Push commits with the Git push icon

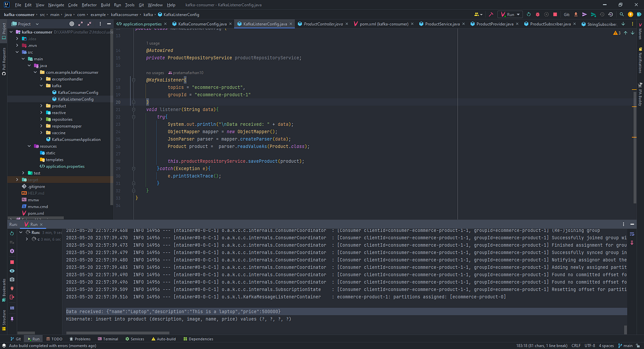click(594, 15)
